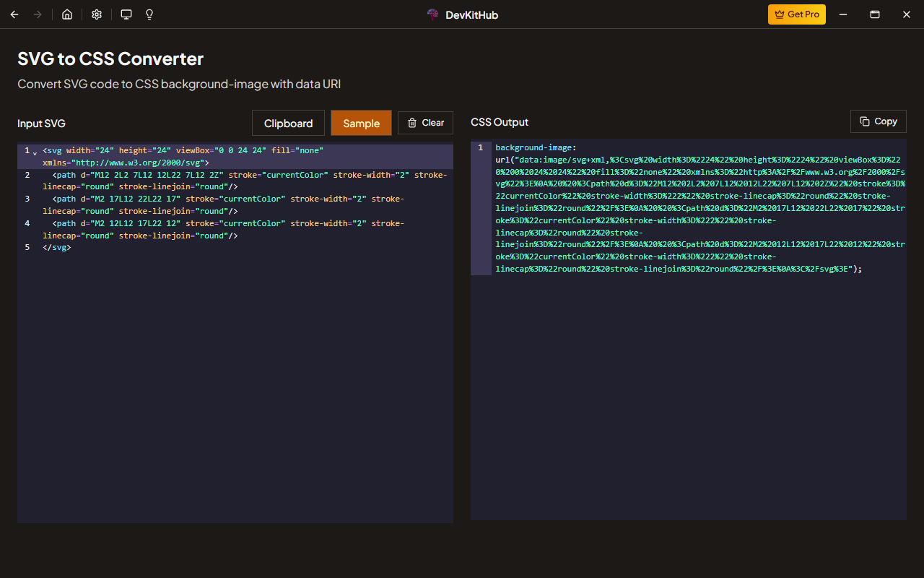Go forward with the right arrow
The width and height of the screenshot is (924, 578).
point(38,14)
